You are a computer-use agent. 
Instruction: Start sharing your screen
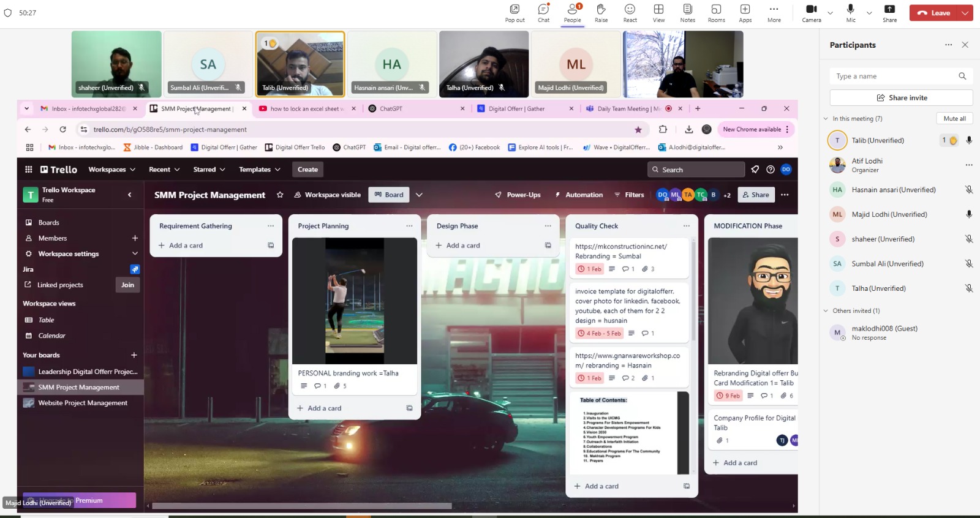click(889, 12)
